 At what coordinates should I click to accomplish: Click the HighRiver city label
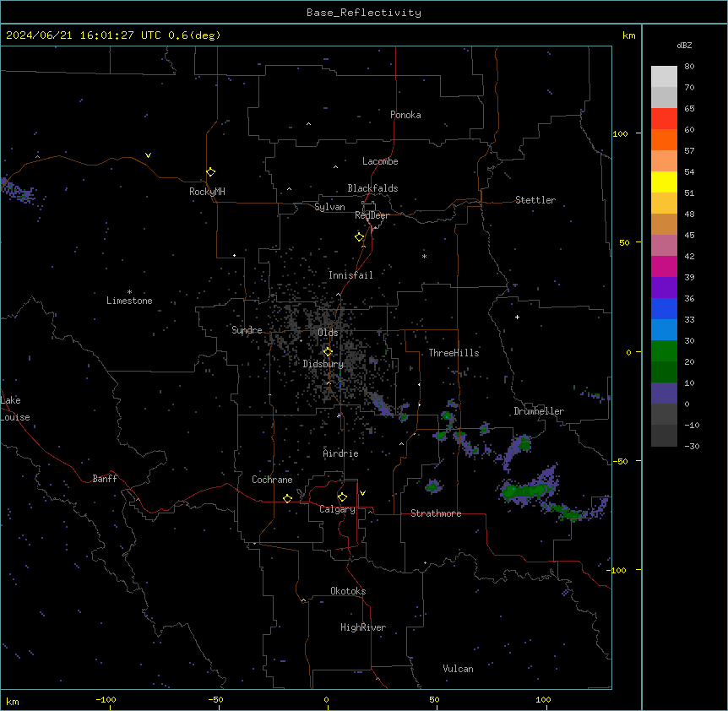pyautogui.click(x=363, y=627)
